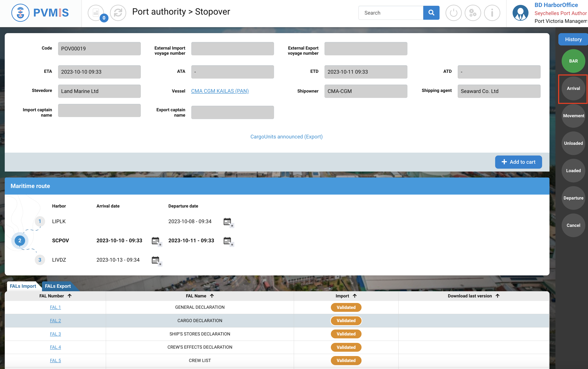
Task: Open calendar icon for LIVDZ arrival date
Action: (x=156, y=260)
